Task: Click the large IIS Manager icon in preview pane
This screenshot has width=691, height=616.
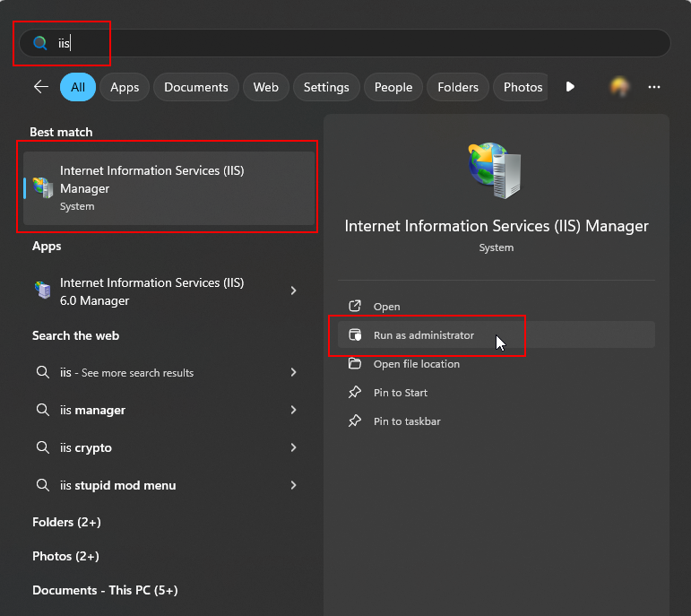Action: (495, 170)
